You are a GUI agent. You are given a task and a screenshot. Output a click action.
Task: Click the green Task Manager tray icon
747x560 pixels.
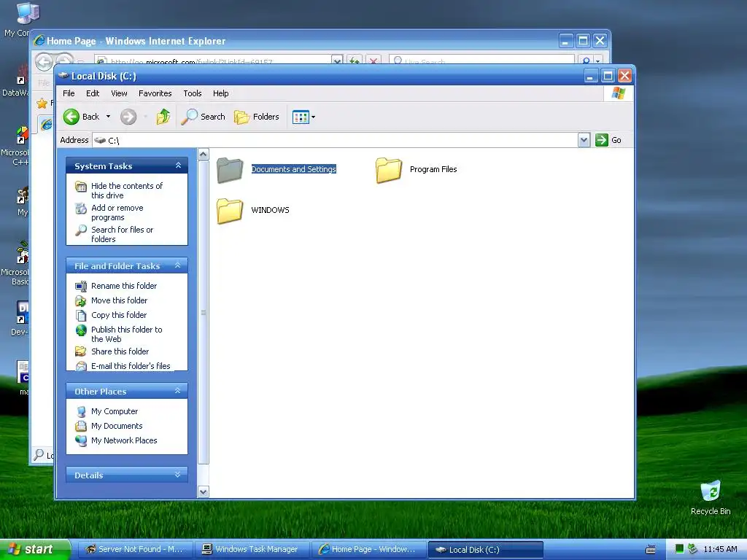point(679,549)
